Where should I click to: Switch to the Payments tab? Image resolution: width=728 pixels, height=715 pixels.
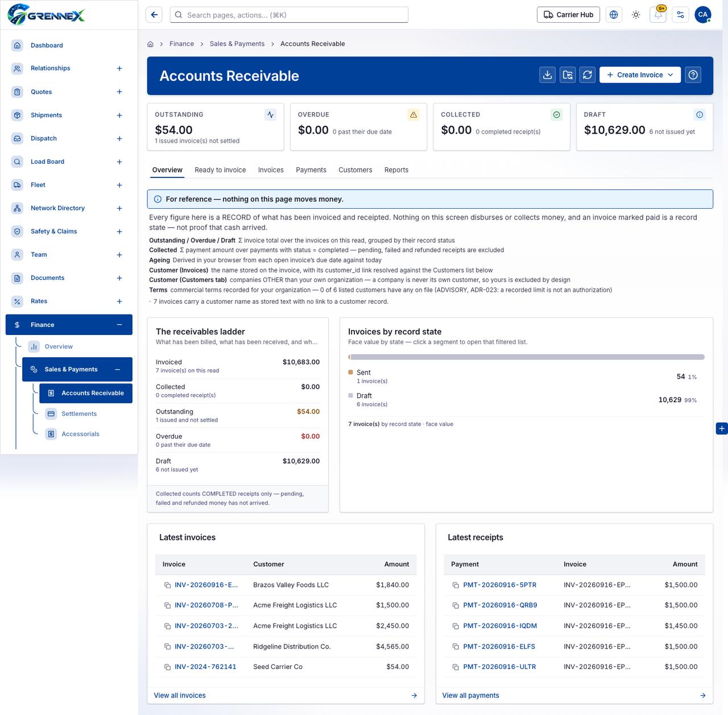tap(311, 170)
